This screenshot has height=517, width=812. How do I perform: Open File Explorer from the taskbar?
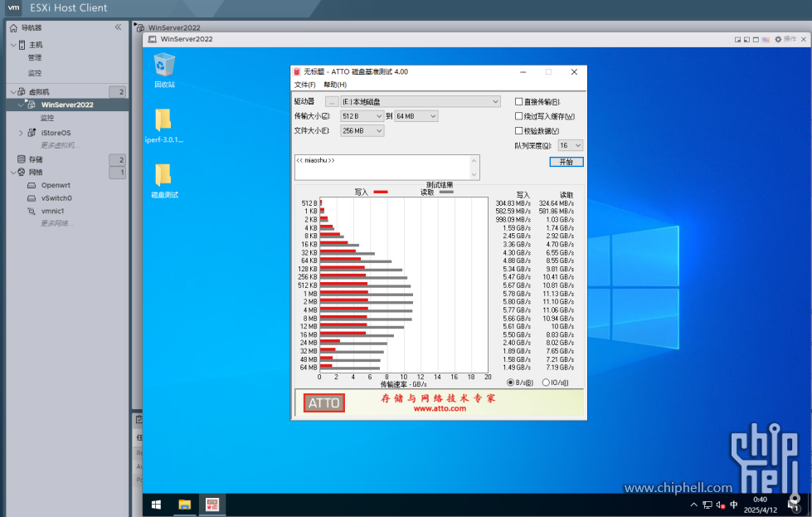[x=184, y=505]
